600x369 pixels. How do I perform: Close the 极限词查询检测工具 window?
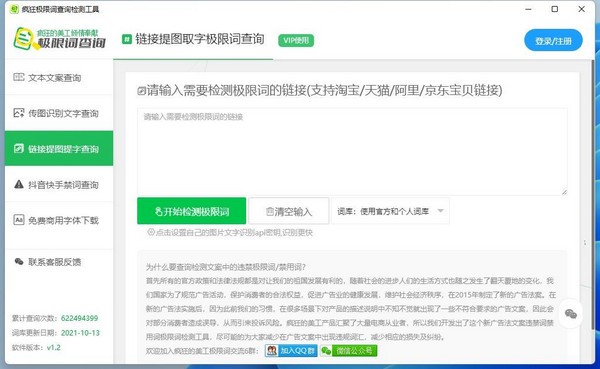point(581,9)
